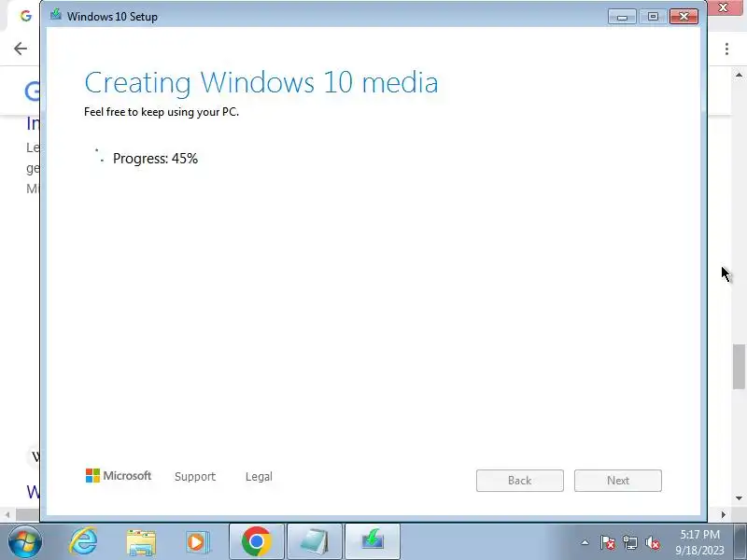Open the Start menu orb

[x=24, y=542]
